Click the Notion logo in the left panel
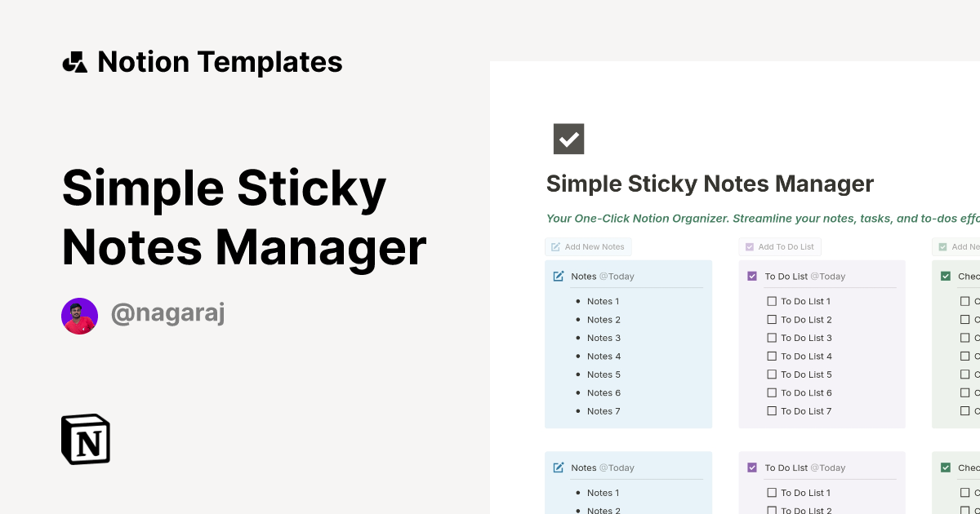The image size is (980, 514). click(x=85, y=439)
